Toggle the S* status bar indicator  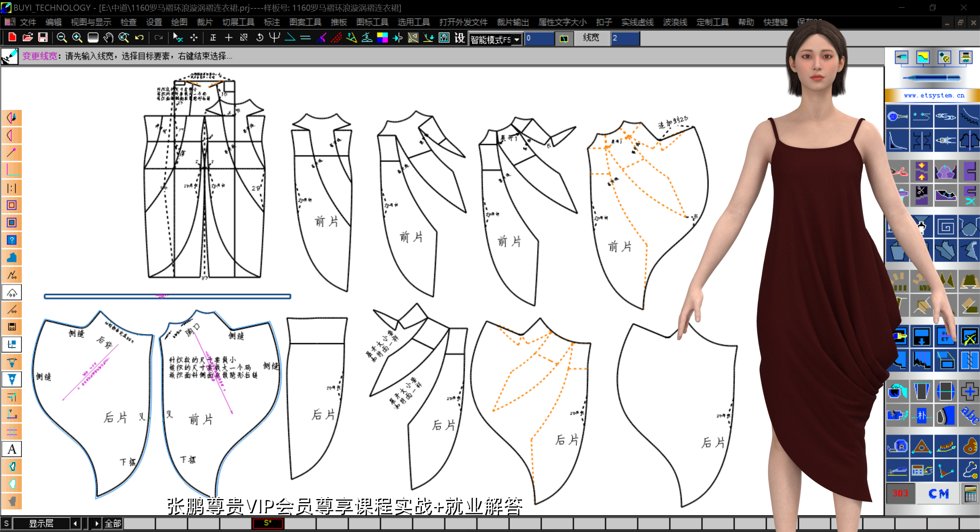point(268,523)
